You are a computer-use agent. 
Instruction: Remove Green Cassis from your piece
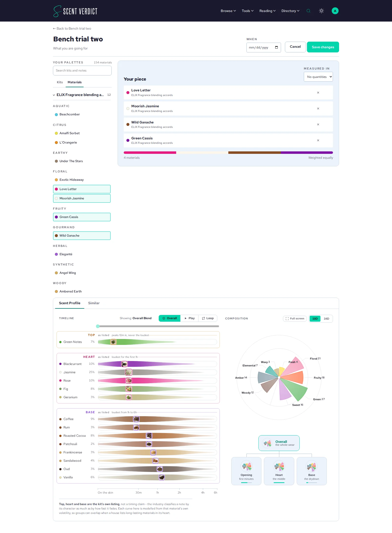[318, 140]
